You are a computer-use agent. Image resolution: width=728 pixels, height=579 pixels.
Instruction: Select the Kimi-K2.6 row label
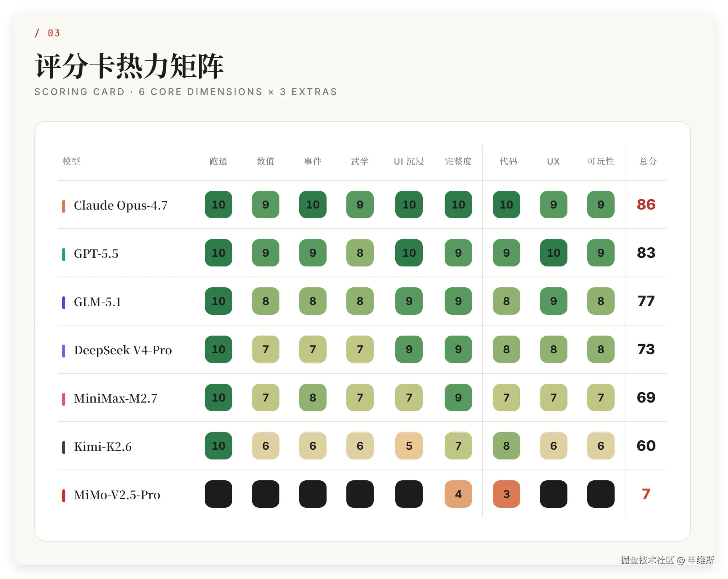tap(103, 446)
